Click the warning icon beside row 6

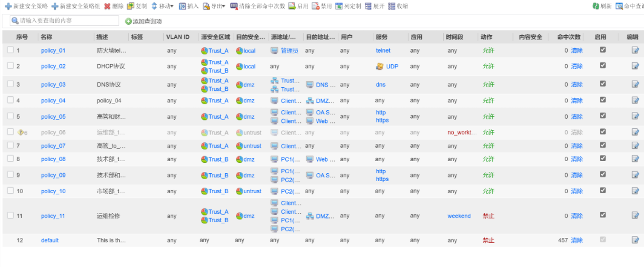(21, 132)
